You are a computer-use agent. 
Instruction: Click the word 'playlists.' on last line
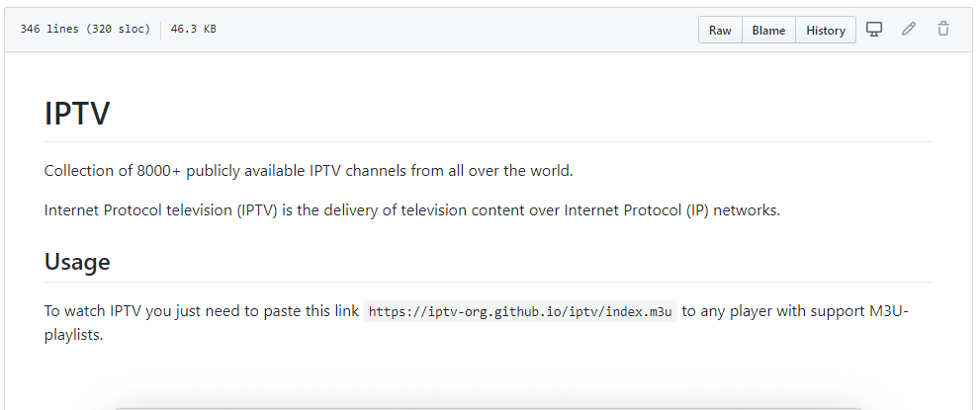point(73,334)
